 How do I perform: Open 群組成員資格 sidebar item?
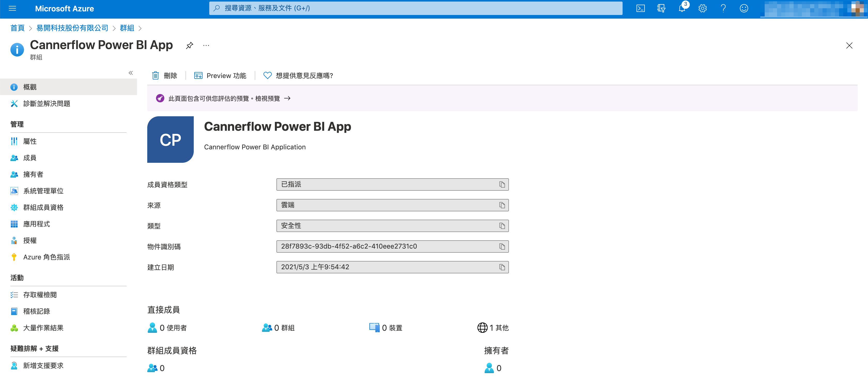(68, 207)
